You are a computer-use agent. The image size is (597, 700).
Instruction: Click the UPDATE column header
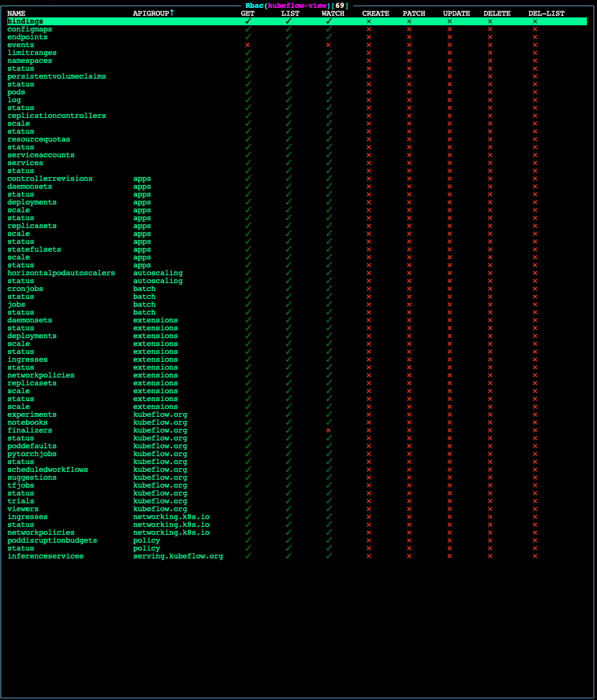tap(457, 13)
